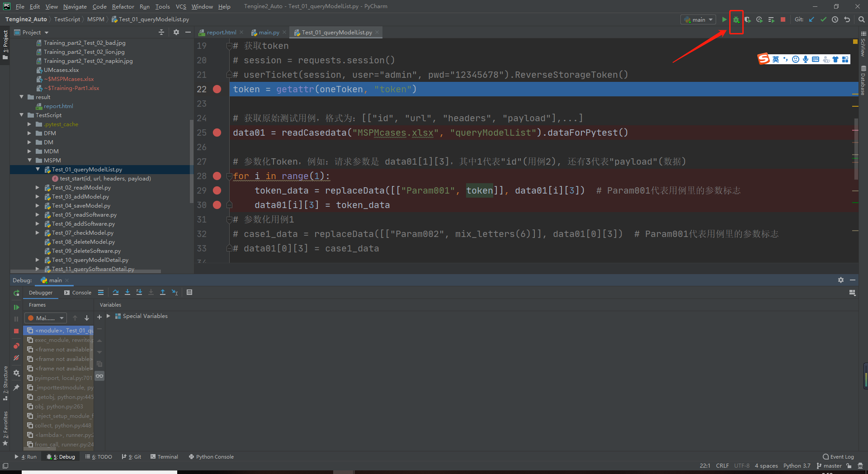Run the main configuration with the green play button
Screen dimensions: 868x474
(724, 19)
